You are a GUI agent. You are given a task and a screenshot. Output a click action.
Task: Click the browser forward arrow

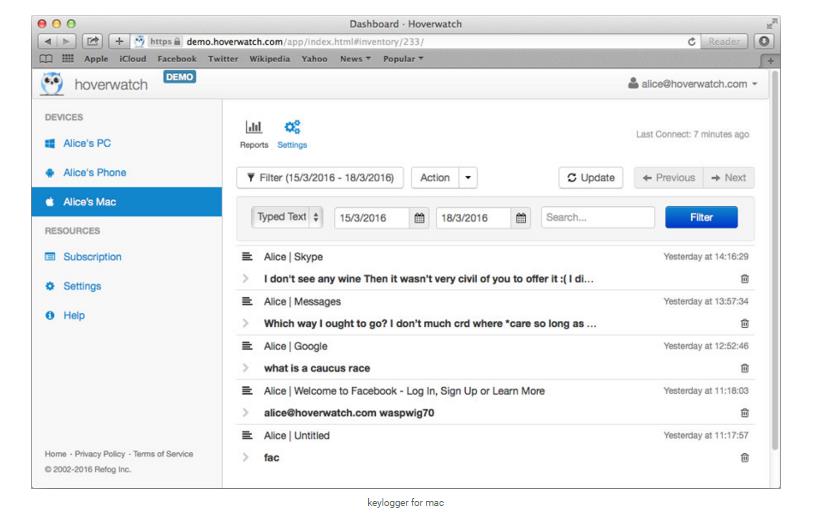66,41
